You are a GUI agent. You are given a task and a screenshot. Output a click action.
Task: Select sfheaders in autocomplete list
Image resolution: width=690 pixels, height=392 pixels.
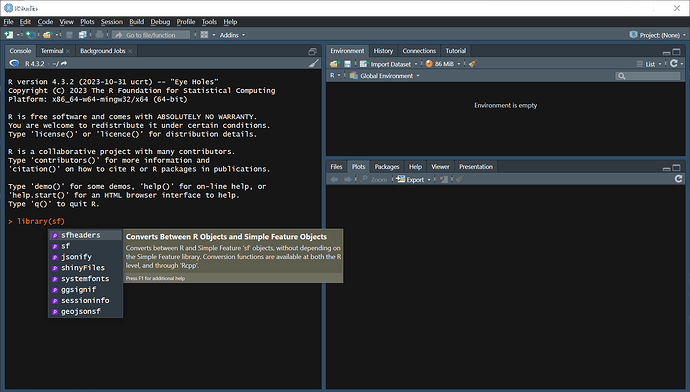tap(85, 235)
